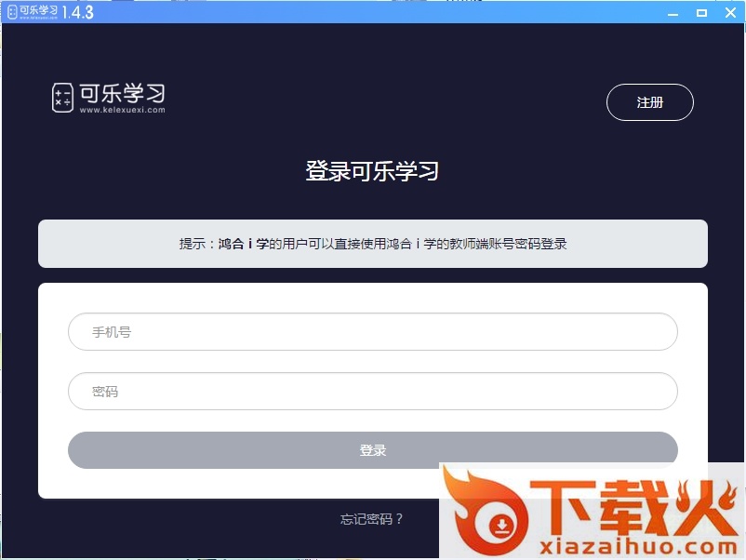This screenshot has height=560, width=746.
Task: Click the 可乐学习 calculator logo icon
Action: 62,98
